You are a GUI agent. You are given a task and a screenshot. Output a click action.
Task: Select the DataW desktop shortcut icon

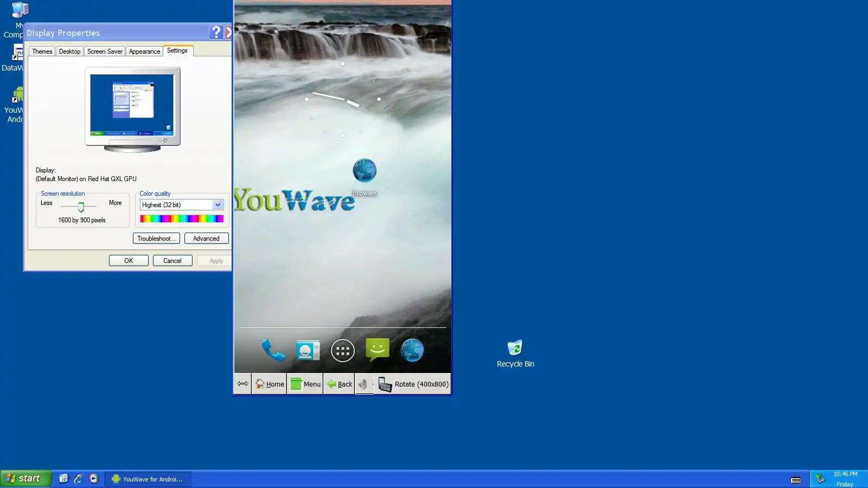(13, 58)
